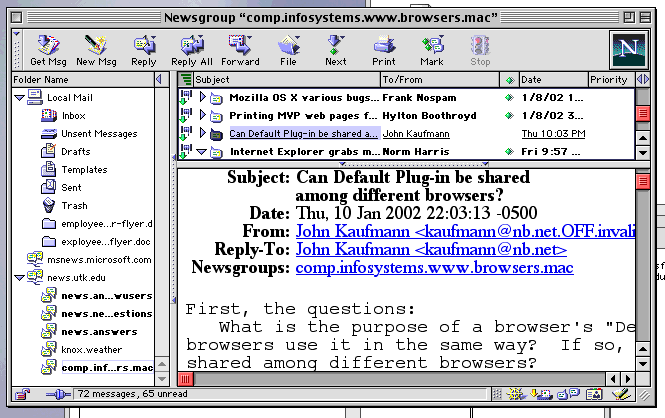The image size is (665, 418).
Task: Expand the Mozilla OS X thread
Action: pos(202,98)
